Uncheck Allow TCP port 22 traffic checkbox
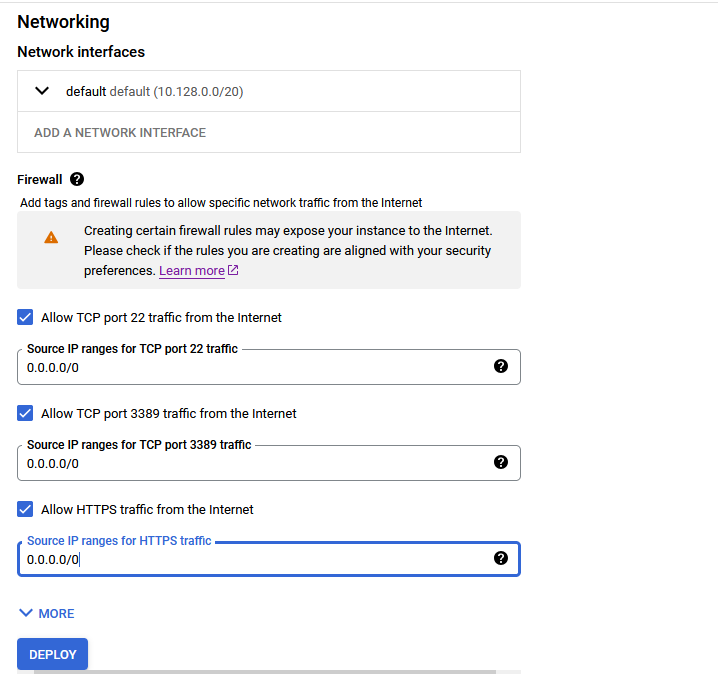 click(25, 317)
